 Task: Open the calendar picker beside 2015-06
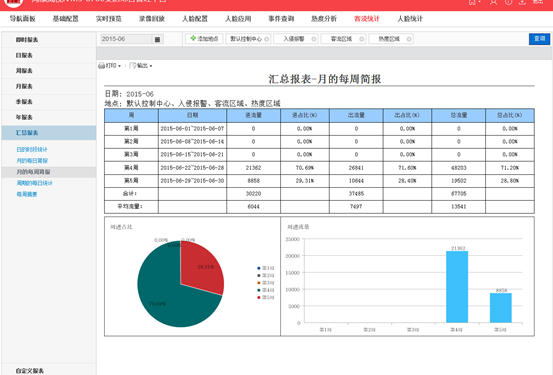click(x=157, y=40)
